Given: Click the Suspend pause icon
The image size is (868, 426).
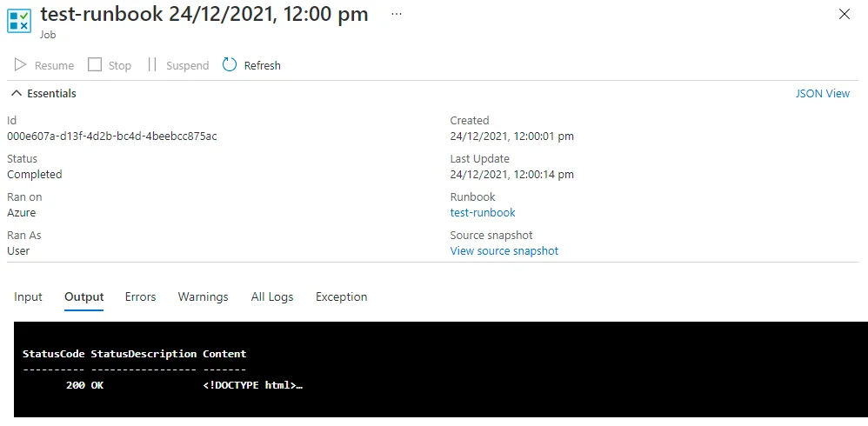Looking at the screenshot, I should coord(152,65).
